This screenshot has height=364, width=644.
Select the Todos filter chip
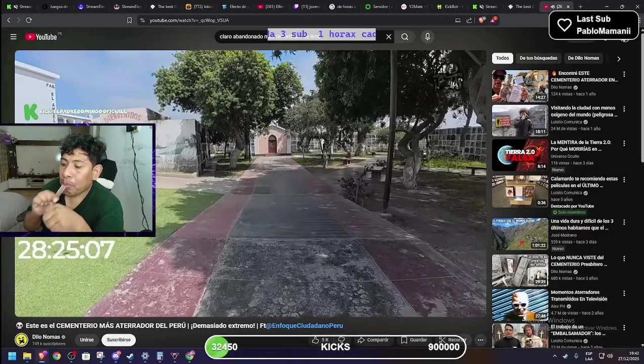503,58
